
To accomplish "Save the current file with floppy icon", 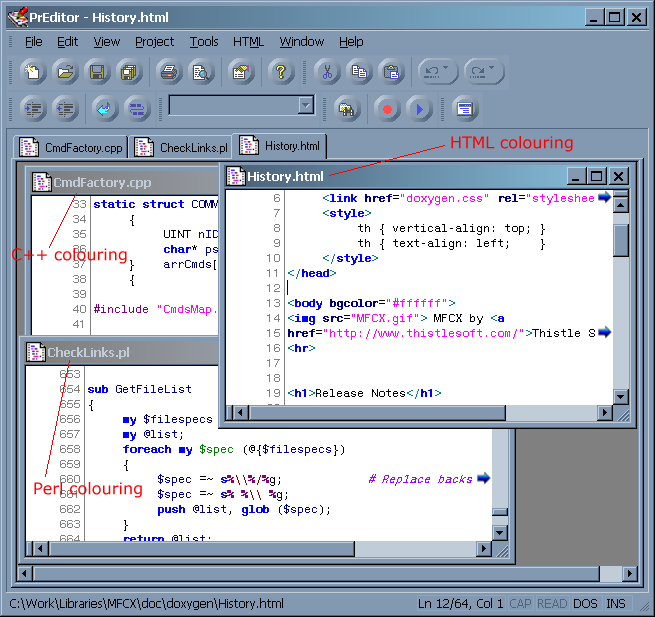I will pos(97,72).
